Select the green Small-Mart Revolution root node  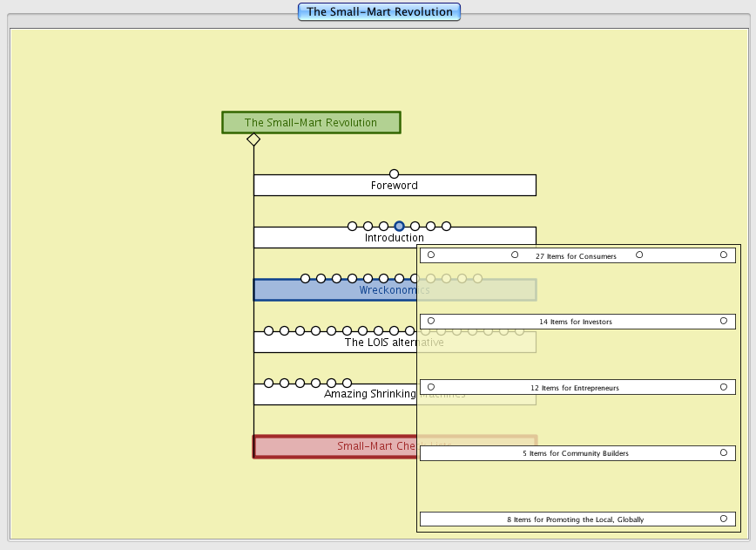pyautogui.click(x=311, y=123)
